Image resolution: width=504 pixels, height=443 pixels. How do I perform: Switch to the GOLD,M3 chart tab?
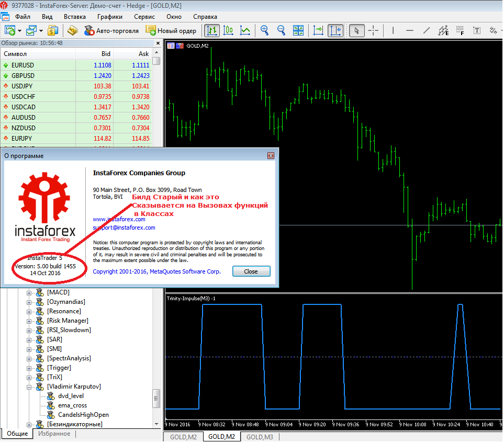[x=260, y=436]
